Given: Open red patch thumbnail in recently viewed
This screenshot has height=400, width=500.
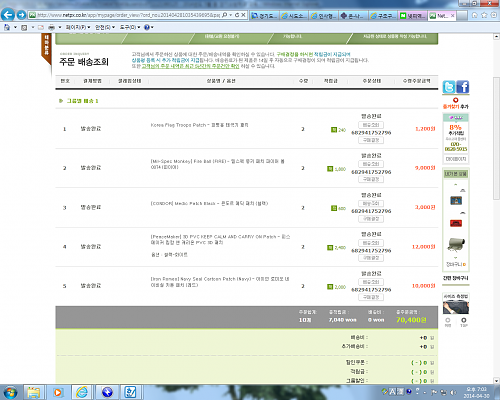Looking at the screenshot, I should (x=456, y=223).
